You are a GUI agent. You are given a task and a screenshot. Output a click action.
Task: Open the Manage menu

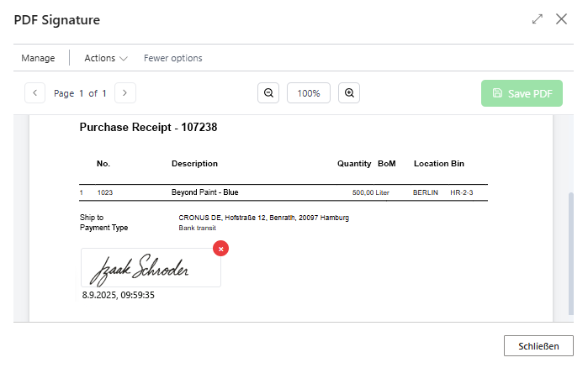click(x=38, y=58)
